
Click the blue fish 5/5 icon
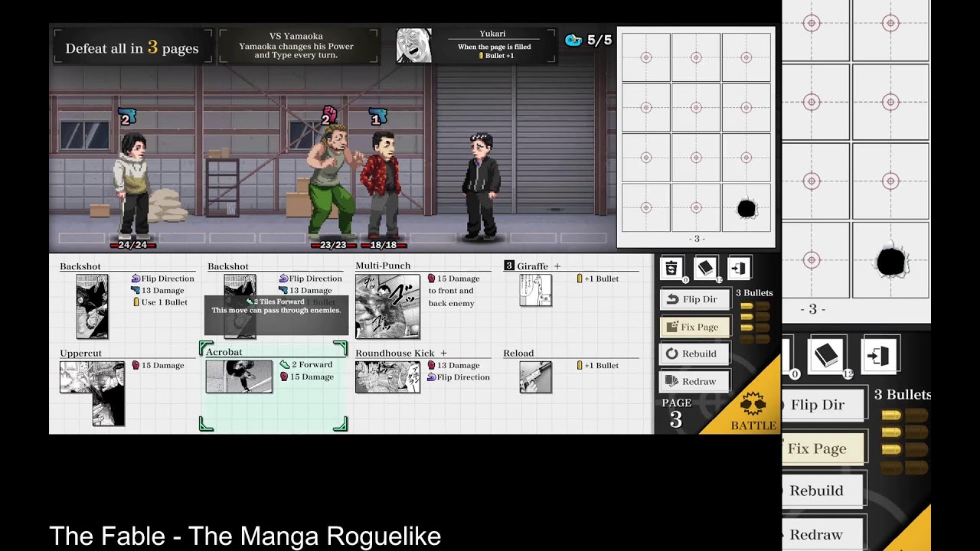(573, 41)
